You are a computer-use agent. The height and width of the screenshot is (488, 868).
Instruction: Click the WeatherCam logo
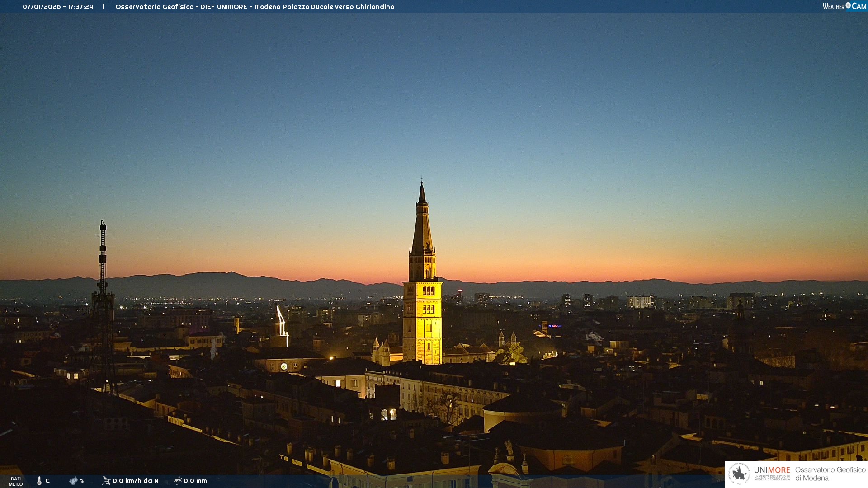[x=844, y=6]
